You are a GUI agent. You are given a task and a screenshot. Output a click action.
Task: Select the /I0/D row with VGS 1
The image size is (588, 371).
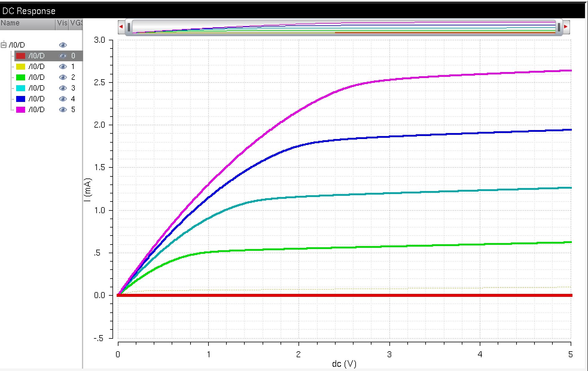[48, 67]
